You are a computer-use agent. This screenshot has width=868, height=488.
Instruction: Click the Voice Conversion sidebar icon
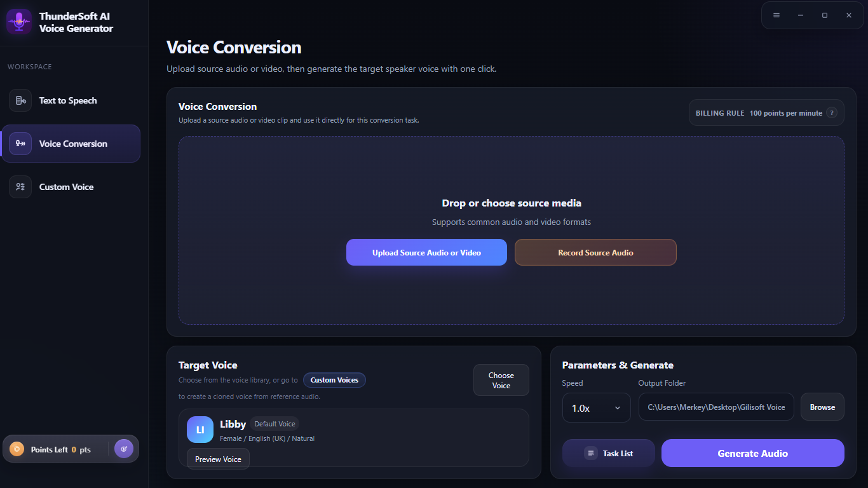[20, 144]
